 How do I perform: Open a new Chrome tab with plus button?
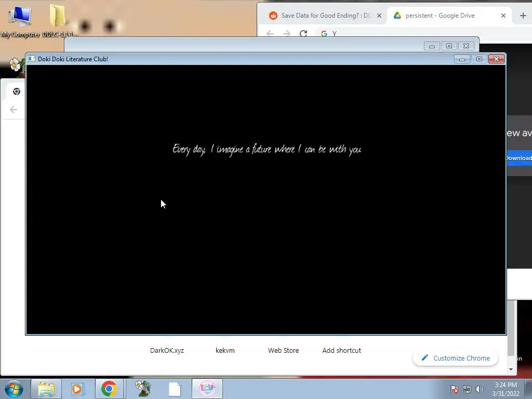523,16
